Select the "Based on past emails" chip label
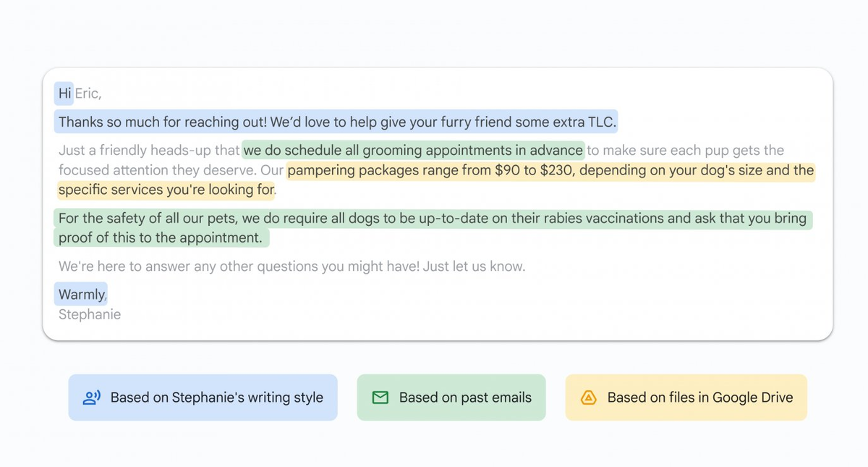This screenshot has height=467, width=868. pyautogui.click(x=465, y=397)
